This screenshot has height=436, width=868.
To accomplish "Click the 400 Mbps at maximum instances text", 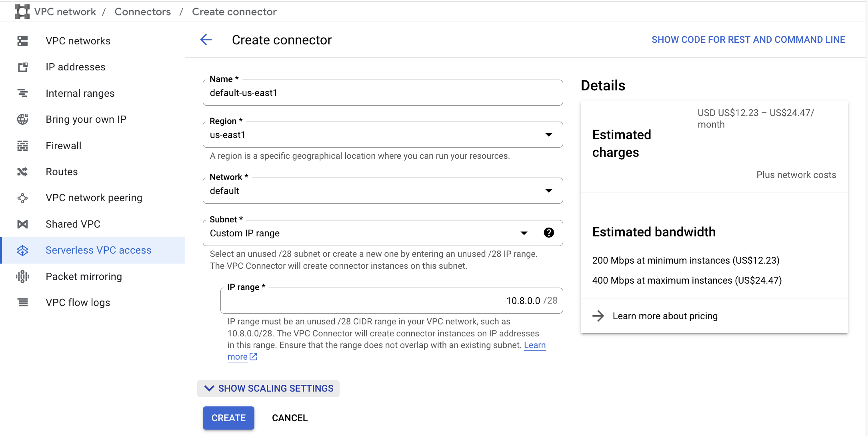I will [x=687, y=280].
